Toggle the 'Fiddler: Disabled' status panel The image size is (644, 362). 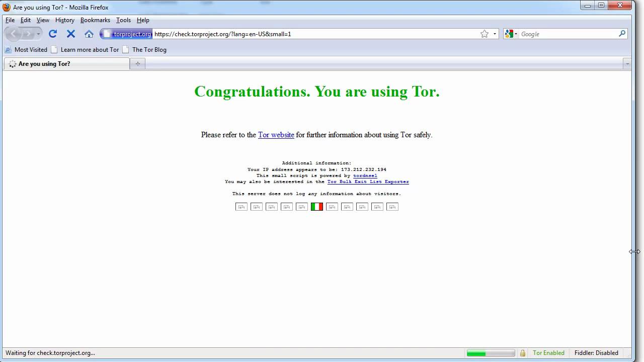pos(596,353)
